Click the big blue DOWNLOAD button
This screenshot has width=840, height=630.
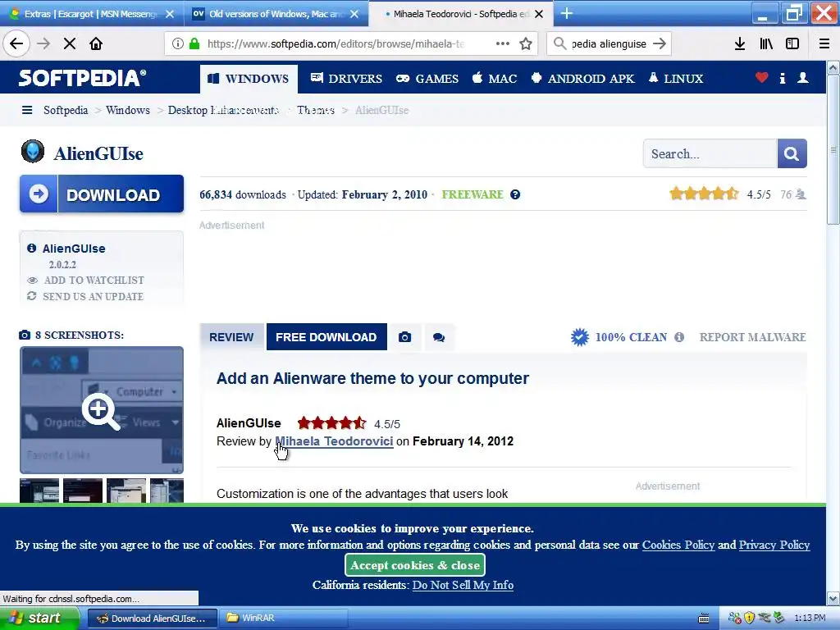click(x=102, y=194)
